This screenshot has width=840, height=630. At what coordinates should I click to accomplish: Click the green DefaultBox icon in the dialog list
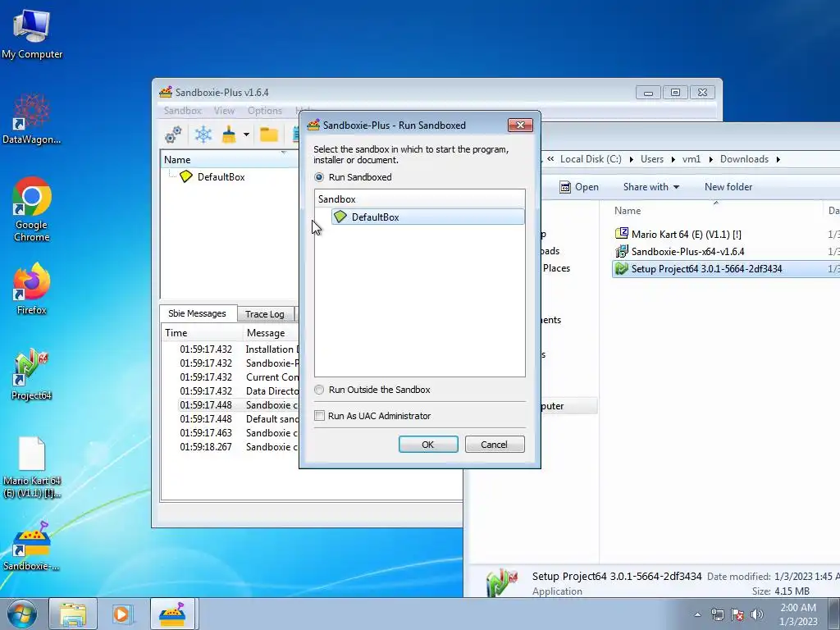click(340, 217)
